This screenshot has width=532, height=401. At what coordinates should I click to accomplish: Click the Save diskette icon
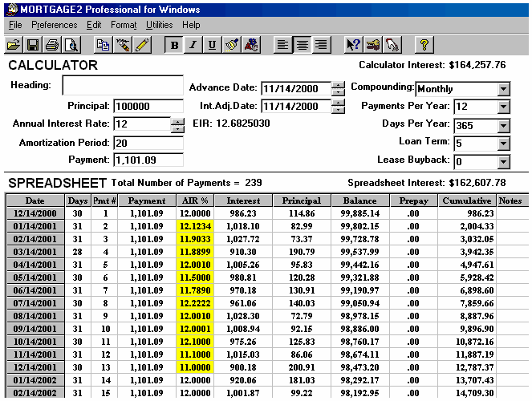pos(33,45)
